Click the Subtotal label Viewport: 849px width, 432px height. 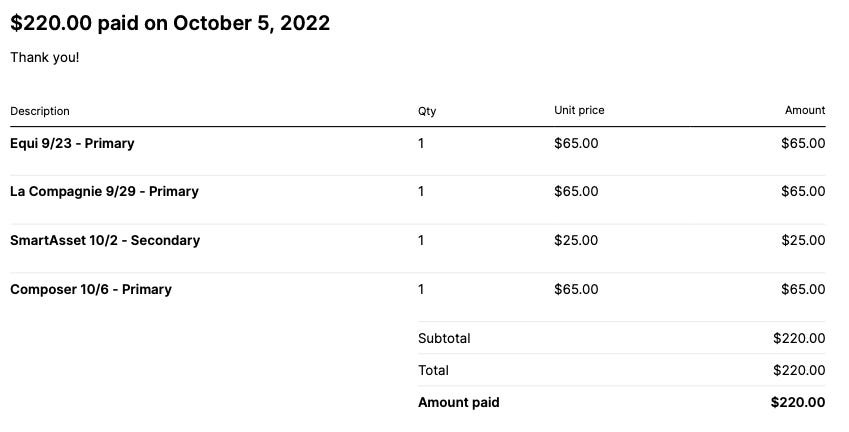tap(444, 338)
